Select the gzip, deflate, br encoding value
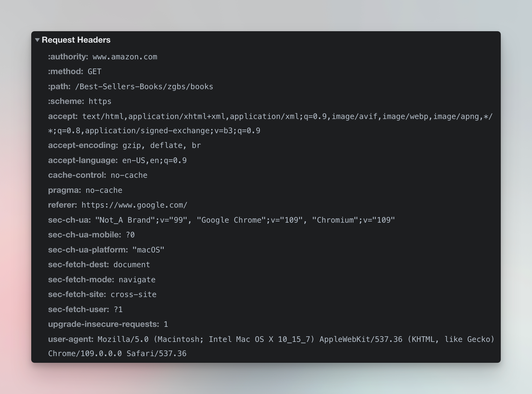The image size is (532, 394). tap(162, 145)
